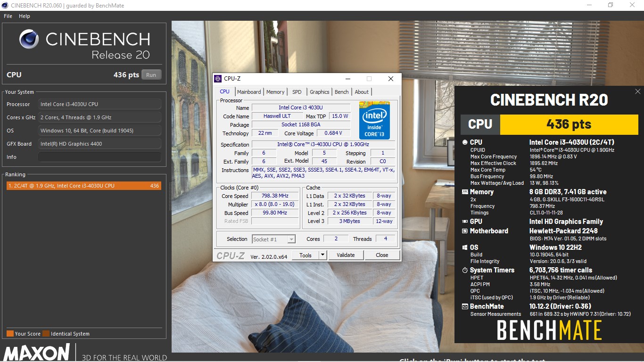Switch to the Mainboard tab in CPU-Z

(x=249, y=92)
